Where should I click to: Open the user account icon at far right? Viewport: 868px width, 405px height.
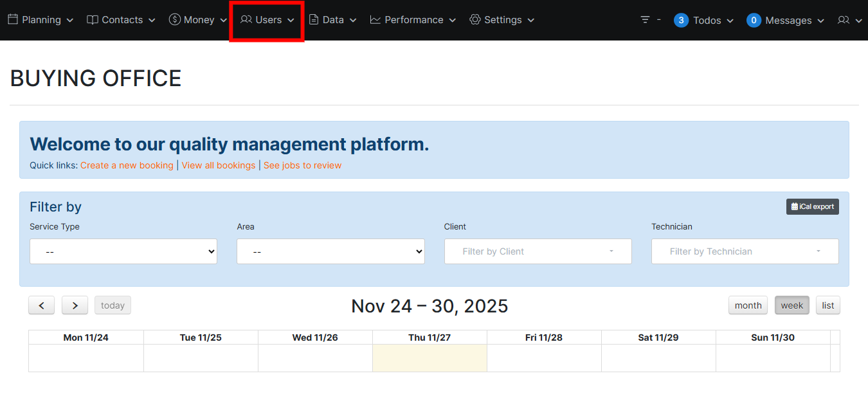[844, 21]
